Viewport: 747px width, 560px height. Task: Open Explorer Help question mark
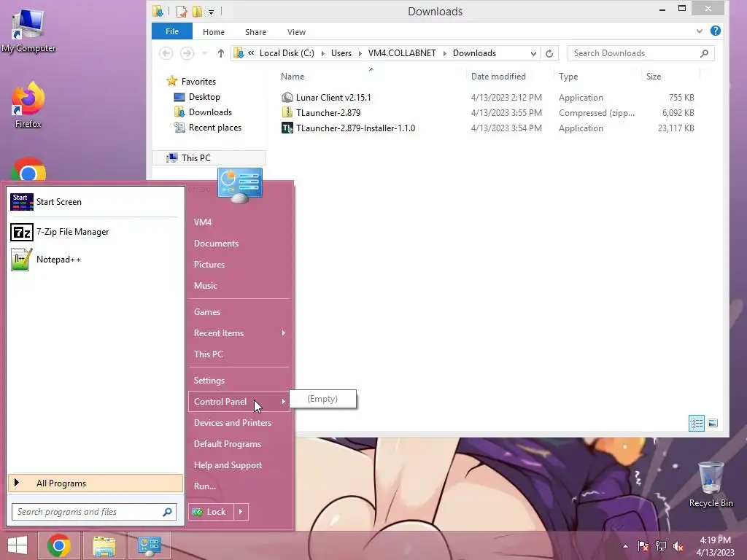(x=715, y=31)
